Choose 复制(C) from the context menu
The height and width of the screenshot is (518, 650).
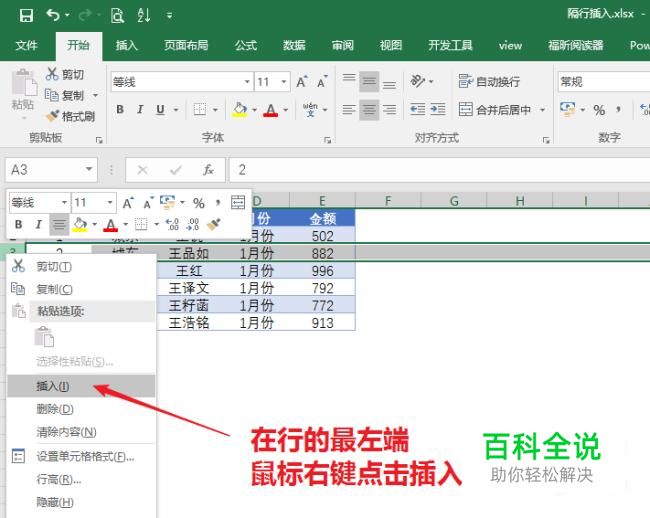[x=81, y=289]
